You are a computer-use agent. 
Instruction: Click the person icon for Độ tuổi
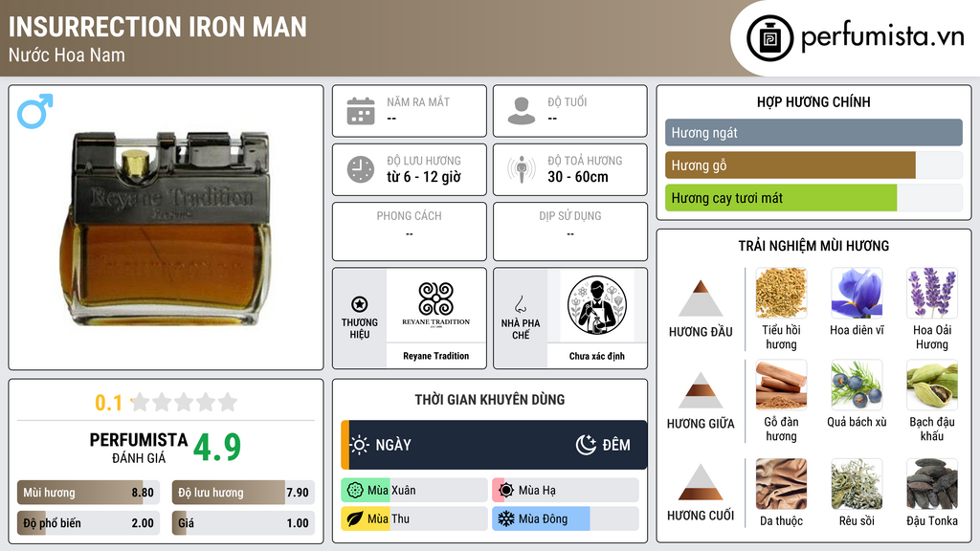pyautogui.click(x=522, y=111)
